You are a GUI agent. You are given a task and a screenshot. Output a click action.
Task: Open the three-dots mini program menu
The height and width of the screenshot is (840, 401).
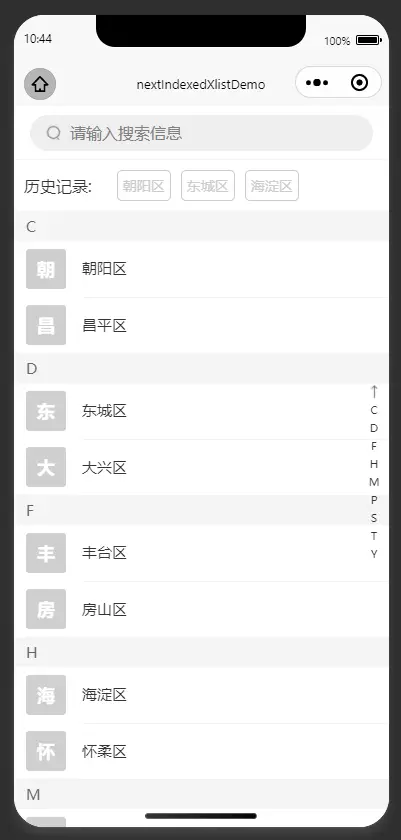click(317, 82)
